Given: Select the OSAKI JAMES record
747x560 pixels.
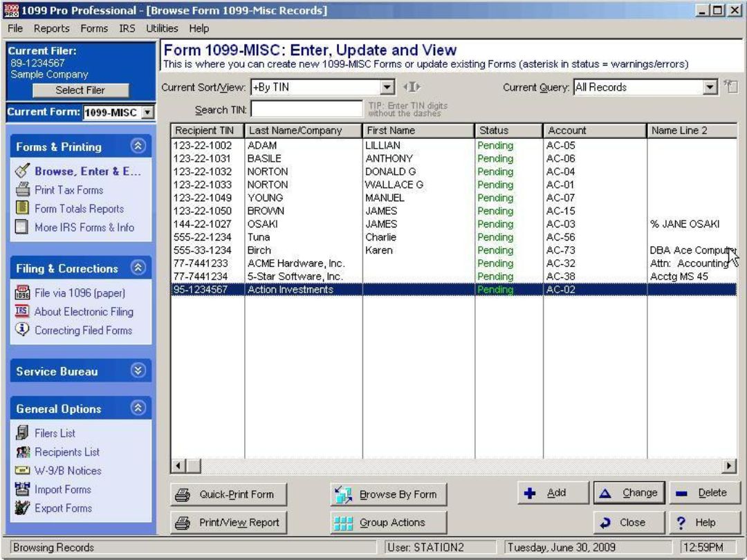Looking at the screenshot, I should click(454, 224).
